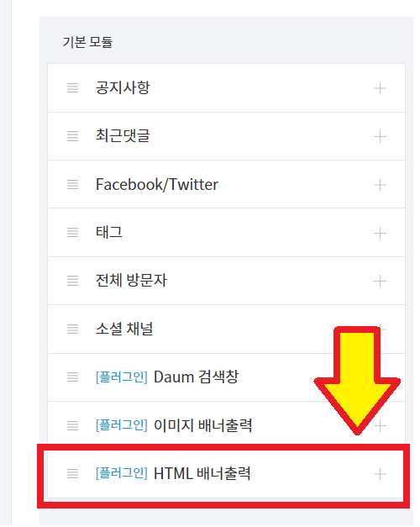Select the Daum 검색창 drag handle
The image size is (420, 527).
point(72,377)
